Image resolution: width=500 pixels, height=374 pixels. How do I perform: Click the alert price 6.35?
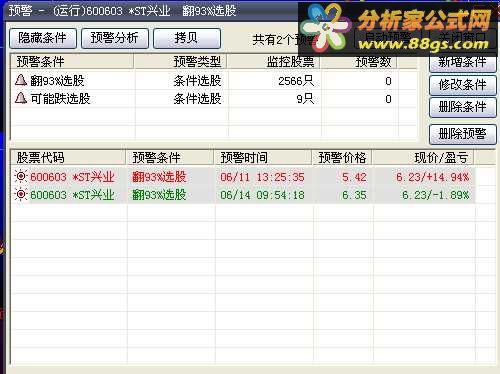[x=354, y=195]
